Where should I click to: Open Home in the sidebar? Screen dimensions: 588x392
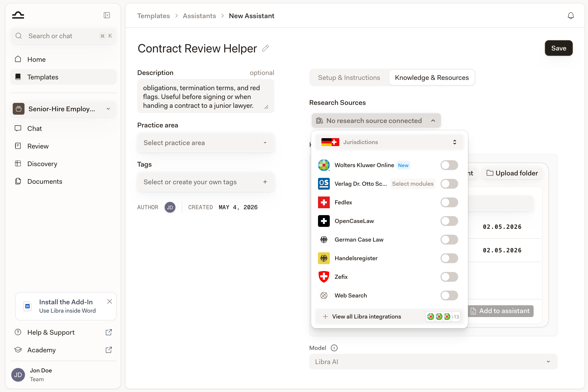pyautogui.click(x=63, y=59)
